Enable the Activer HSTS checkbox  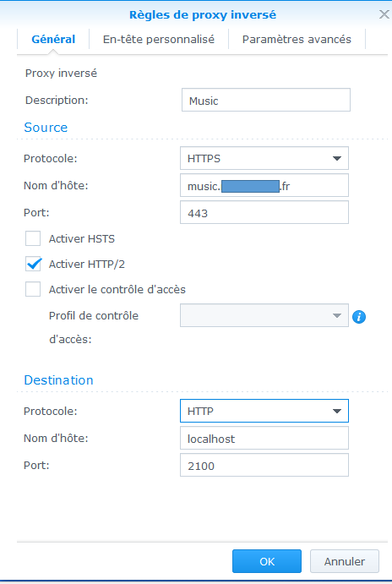click(x=33, y=238)
